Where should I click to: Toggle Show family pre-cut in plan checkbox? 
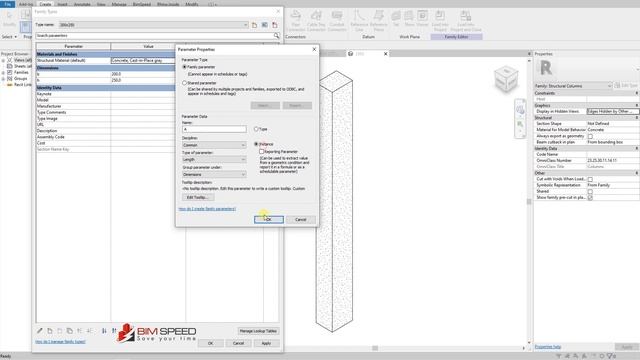click(x=590, y=198)
